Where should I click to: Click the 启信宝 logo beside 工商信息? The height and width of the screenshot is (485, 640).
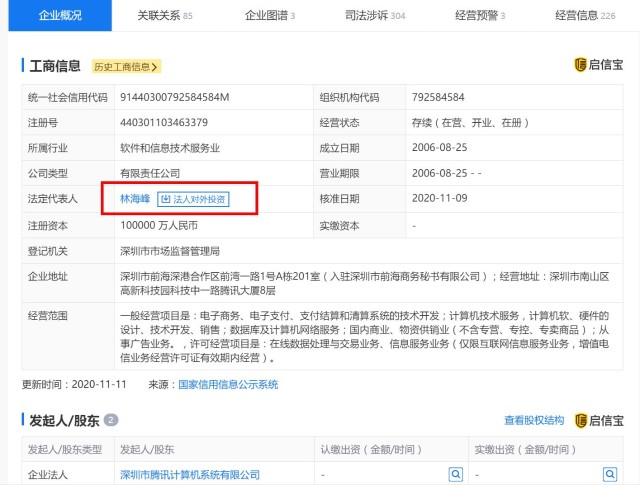coord(599,65)
